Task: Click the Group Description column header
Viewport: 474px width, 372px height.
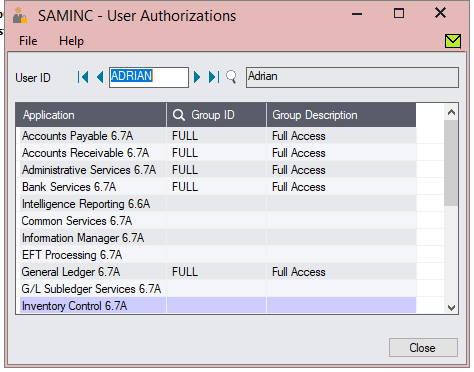Action: (341, 115)
